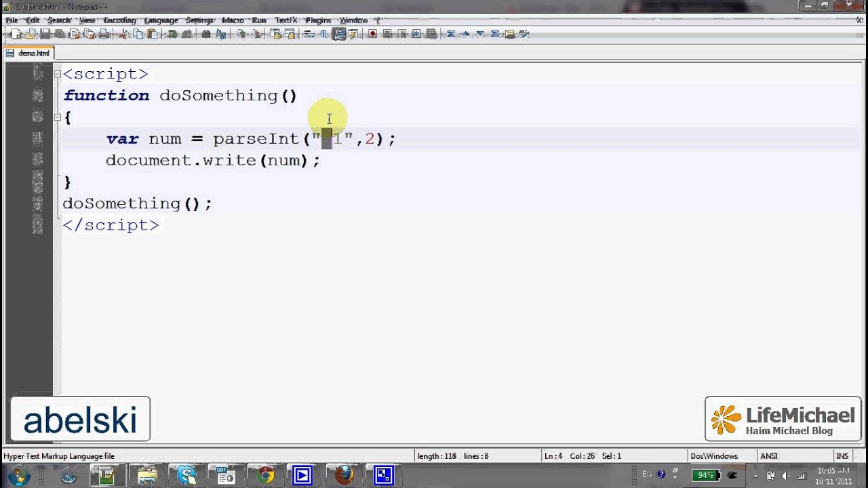
Task: Open the Language menu
Action: pos(161,20)
